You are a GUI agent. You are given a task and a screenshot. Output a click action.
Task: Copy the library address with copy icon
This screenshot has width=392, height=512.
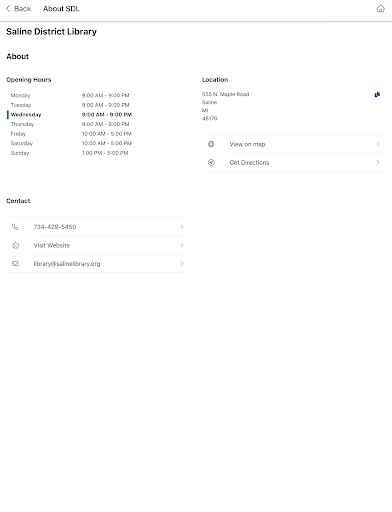[377, 95]
